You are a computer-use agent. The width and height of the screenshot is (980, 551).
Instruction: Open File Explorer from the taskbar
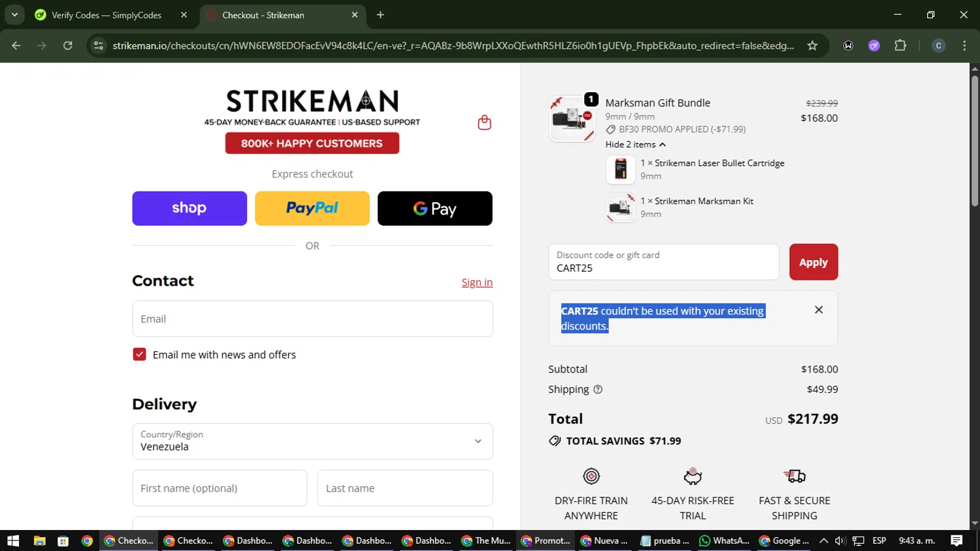point(40,541)
